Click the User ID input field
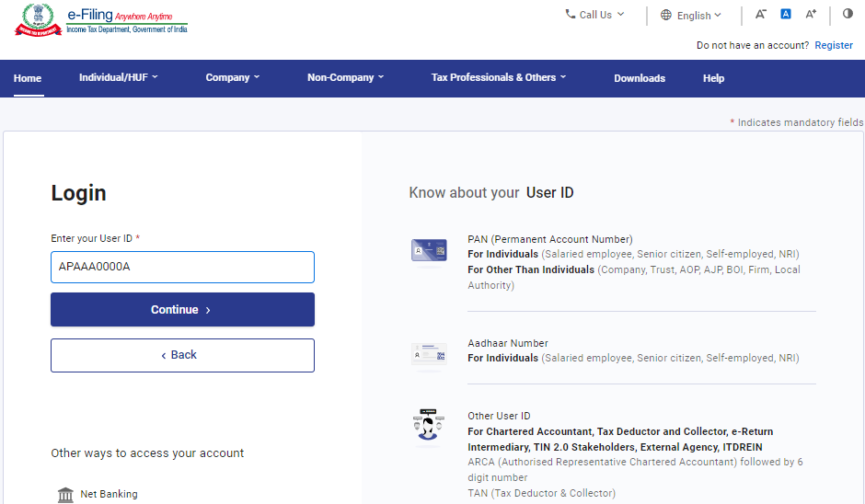This screenshot has width=865, height=504. point(182,268)
